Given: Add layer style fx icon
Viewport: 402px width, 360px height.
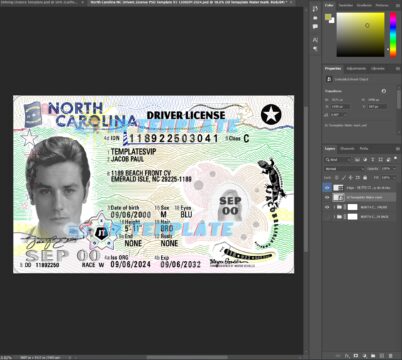Looking at the screenshot, I should click(347, 356).
